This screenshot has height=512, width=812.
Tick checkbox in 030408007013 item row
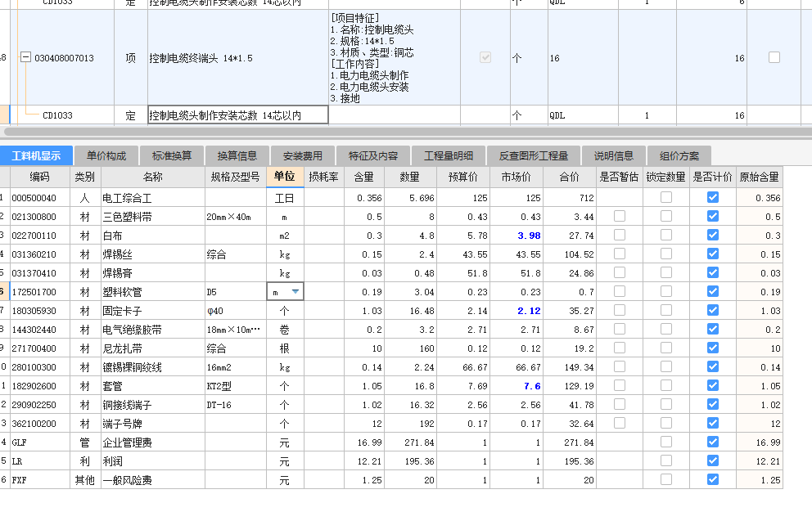[774, 57]
